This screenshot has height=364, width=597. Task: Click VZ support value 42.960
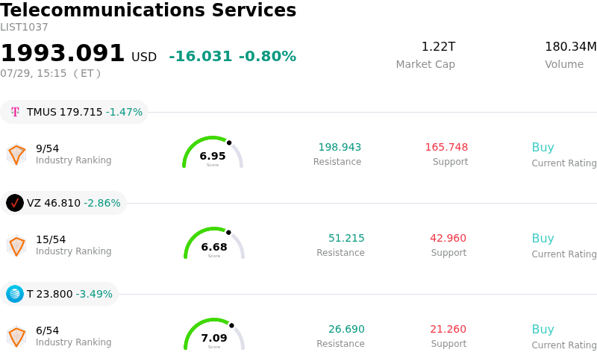[x=448, y=238]
